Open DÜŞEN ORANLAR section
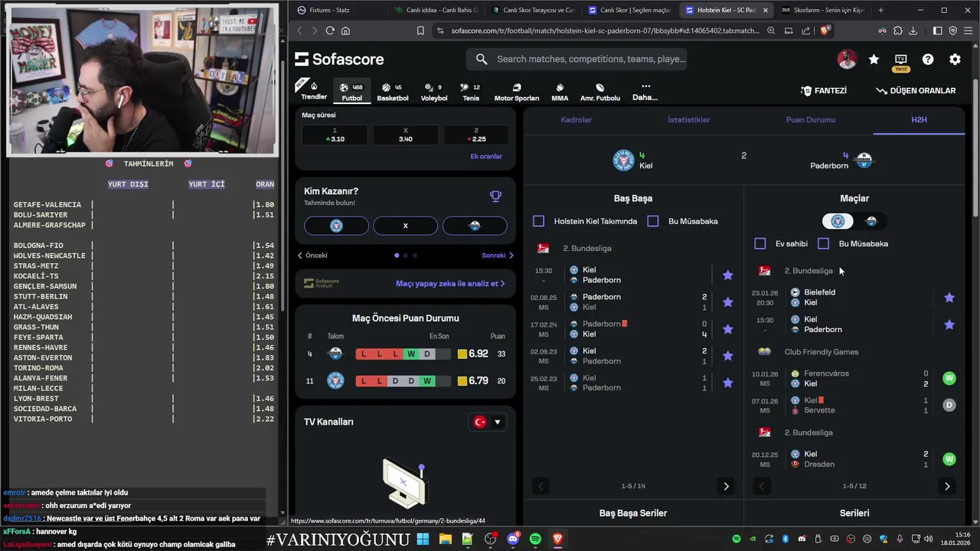The height and width of the screenshot is (551, 980). [916, 90]
